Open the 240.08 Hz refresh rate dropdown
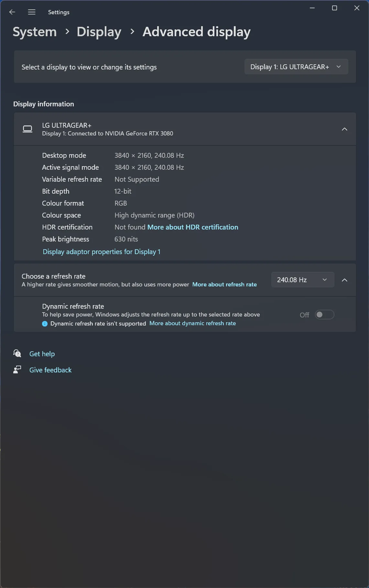The height and width of the screenshot is (588, 369). (302, 280)
